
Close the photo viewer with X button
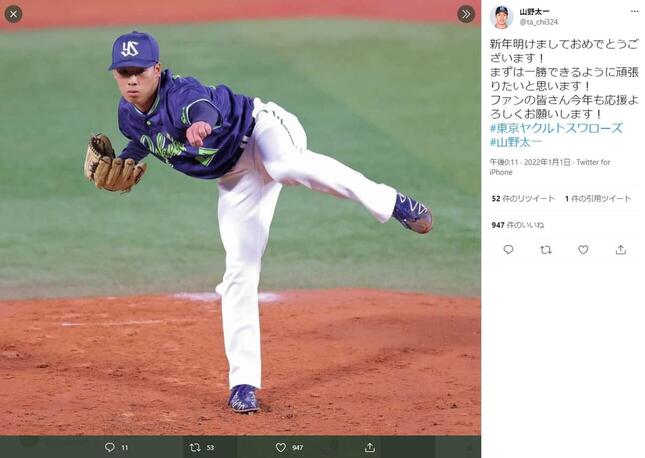[13, 14]
